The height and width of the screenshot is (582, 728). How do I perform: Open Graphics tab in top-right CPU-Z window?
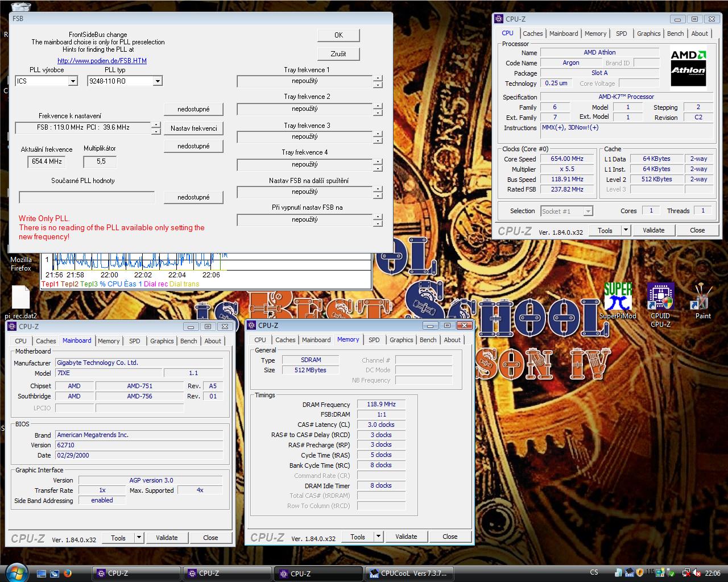[x=648, y=34]
